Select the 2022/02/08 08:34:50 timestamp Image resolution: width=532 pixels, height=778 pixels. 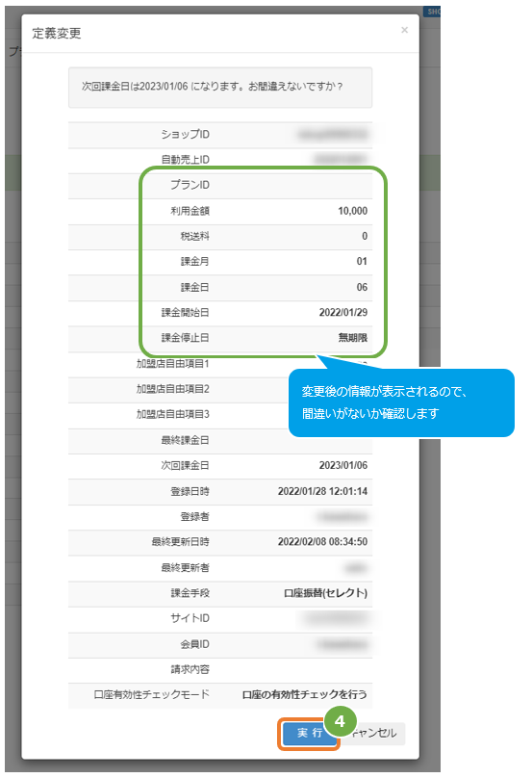tap(323, 542)
